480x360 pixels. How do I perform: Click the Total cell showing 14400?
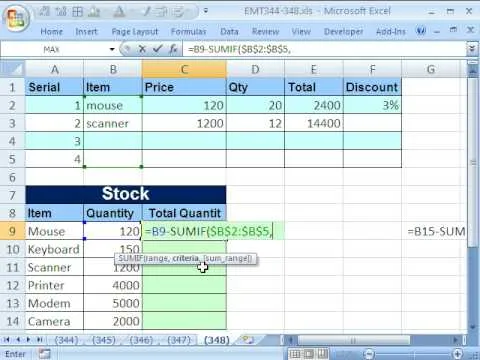(314, 123)
